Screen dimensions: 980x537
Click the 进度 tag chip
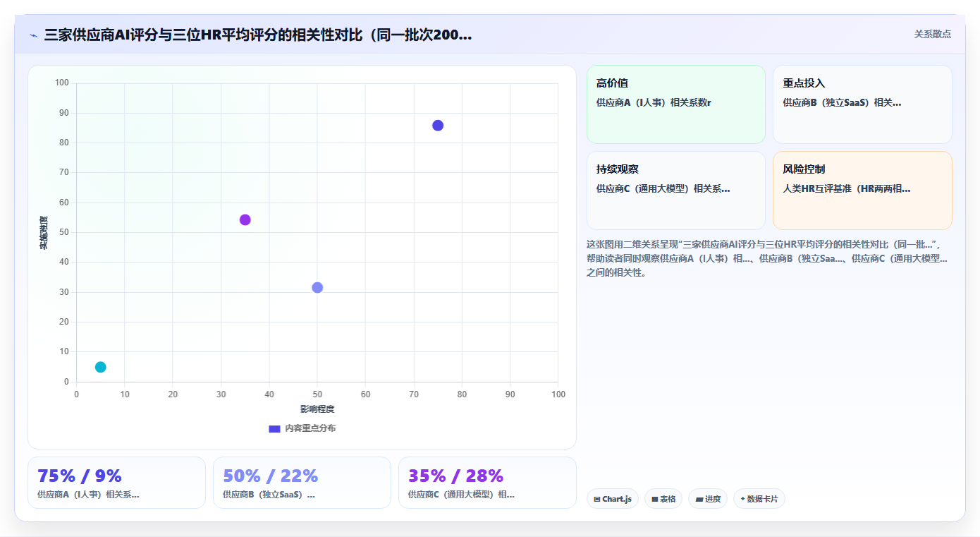tap(708, 499)
